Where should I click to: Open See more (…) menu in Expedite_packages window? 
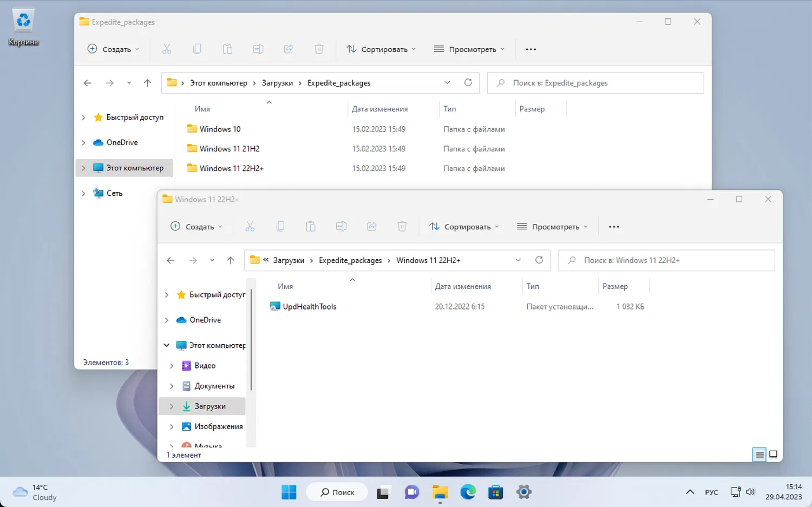[x=531, y=49]
